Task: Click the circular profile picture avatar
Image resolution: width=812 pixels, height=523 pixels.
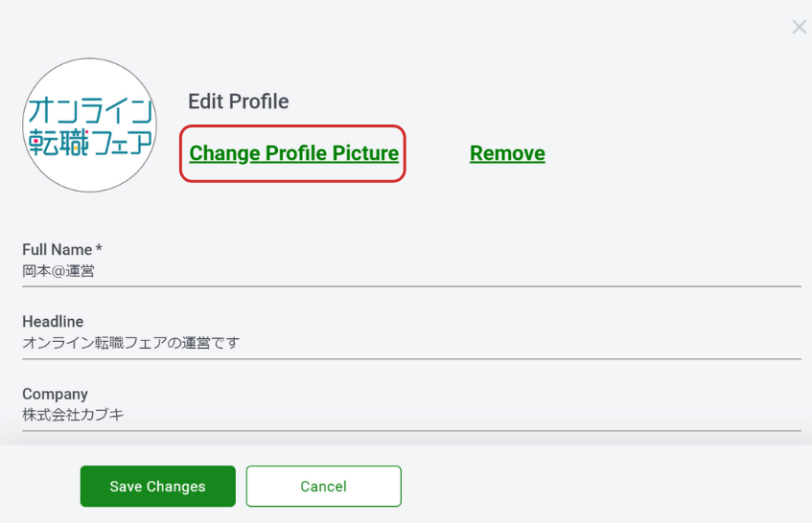Action: (x=89, y=125)
